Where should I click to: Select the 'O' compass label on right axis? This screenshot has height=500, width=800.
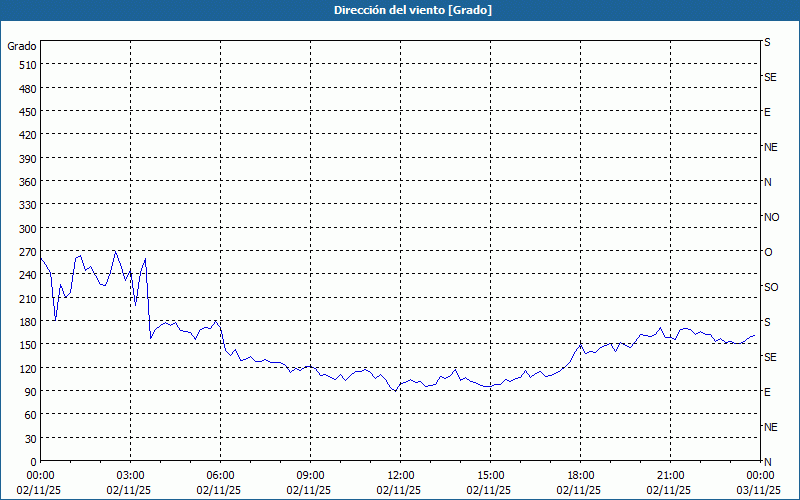tap(768, 252)
